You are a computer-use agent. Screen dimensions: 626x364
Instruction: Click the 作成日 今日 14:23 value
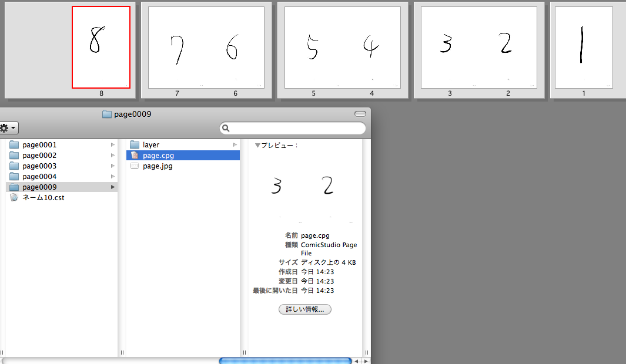[x=317, y=272]
